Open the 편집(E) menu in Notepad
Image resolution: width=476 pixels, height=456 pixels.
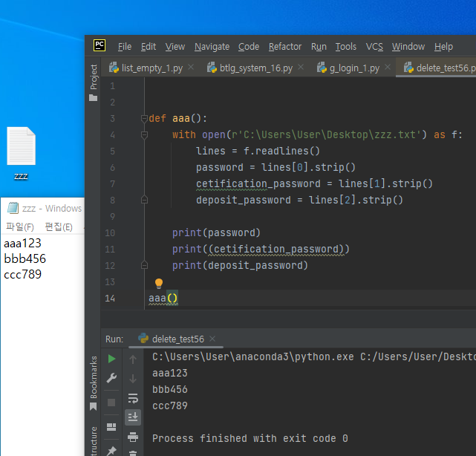tap(59, 227)
